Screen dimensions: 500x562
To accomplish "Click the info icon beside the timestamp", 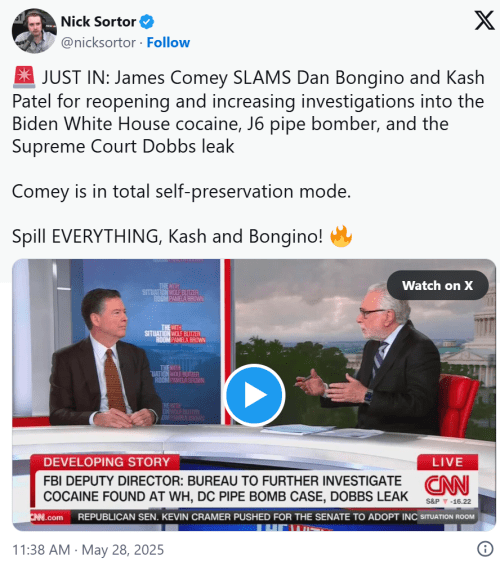I will point(485,548).
